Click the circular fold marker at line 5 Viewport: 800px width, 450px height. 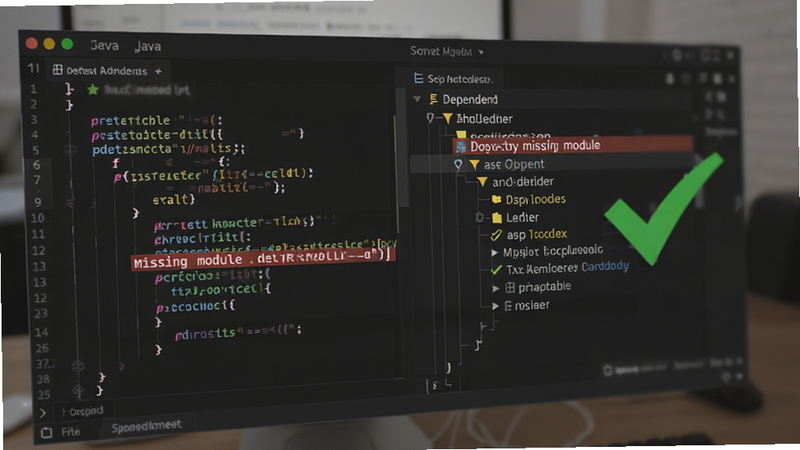point(70,150)
